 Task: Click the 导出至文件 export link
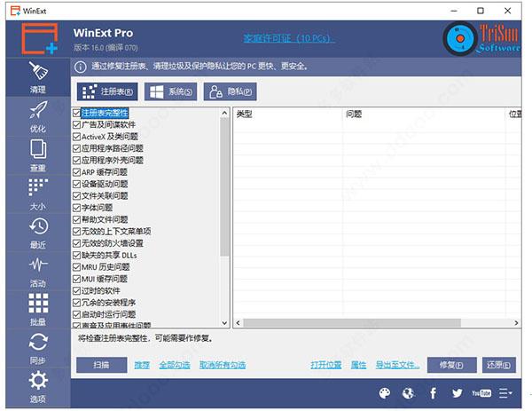397,365
